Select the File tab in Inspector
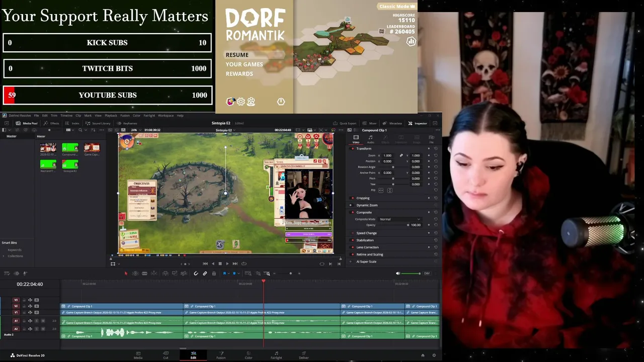Image resolution: width=644 pixels, height=362 pixels. click(x=431, y=139)
